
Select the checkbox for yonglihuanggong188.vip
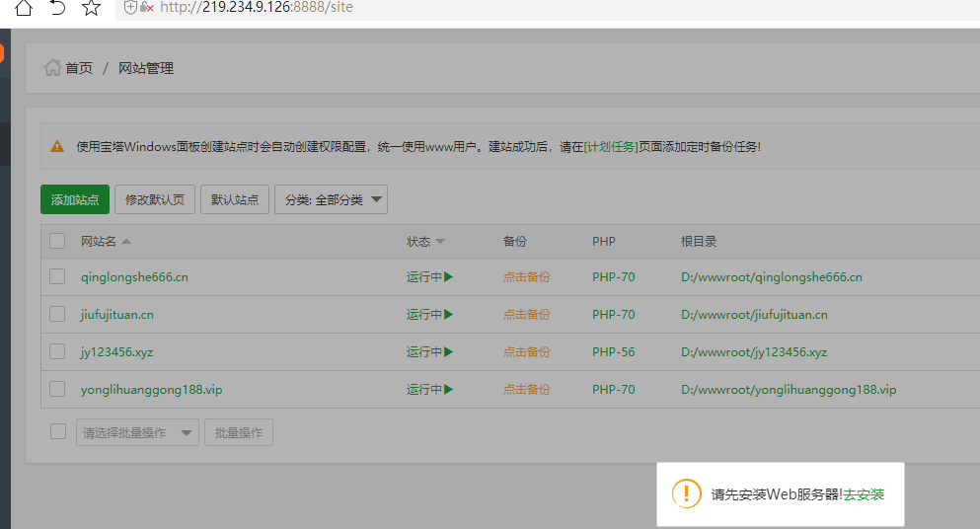(x=57, y=390)
